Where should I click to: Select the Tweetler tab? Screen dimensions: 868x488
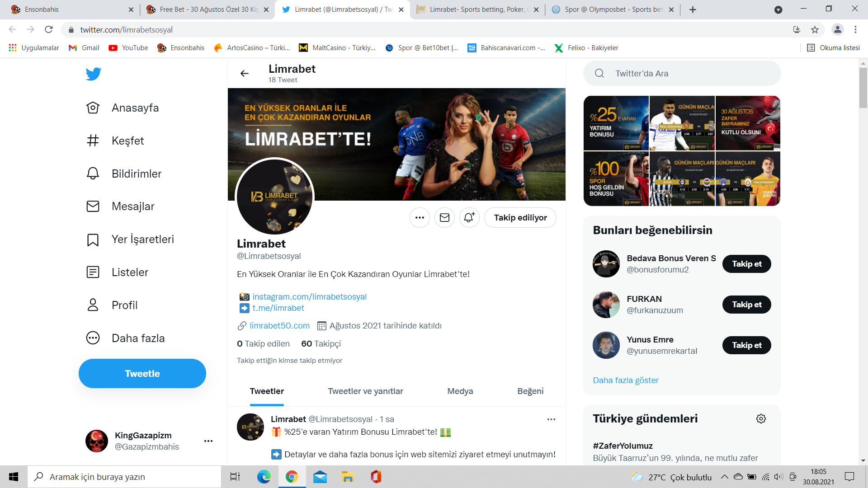click(267, 391)
